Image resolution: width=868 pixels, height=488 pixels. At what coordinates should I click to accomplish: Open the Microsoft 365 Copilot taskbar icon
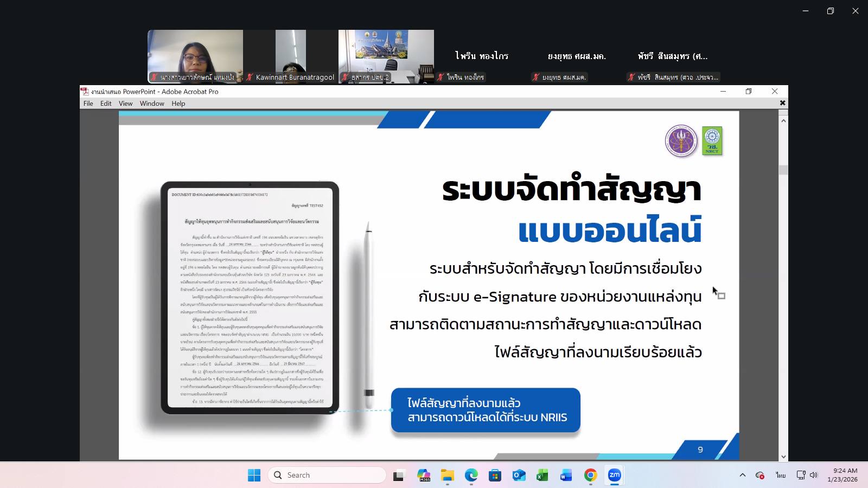[424, 476]
